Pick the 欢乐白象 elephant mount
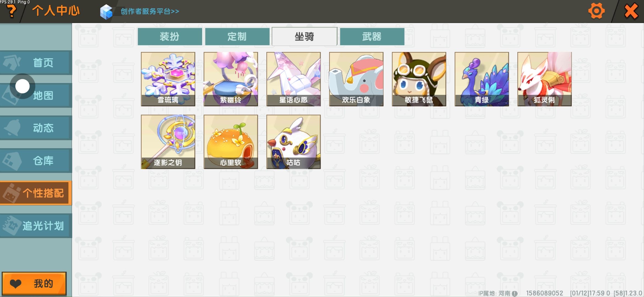 tap(356, 79)
